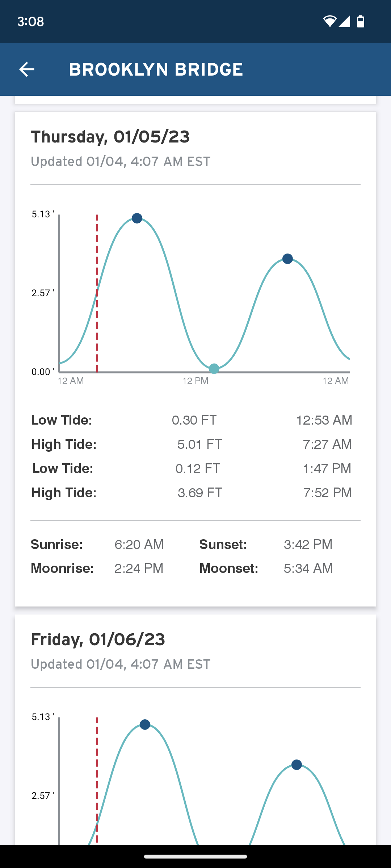391x868 pixels.
Task: Tap the 7:27 AM high tide row
Action: (192, 444)
